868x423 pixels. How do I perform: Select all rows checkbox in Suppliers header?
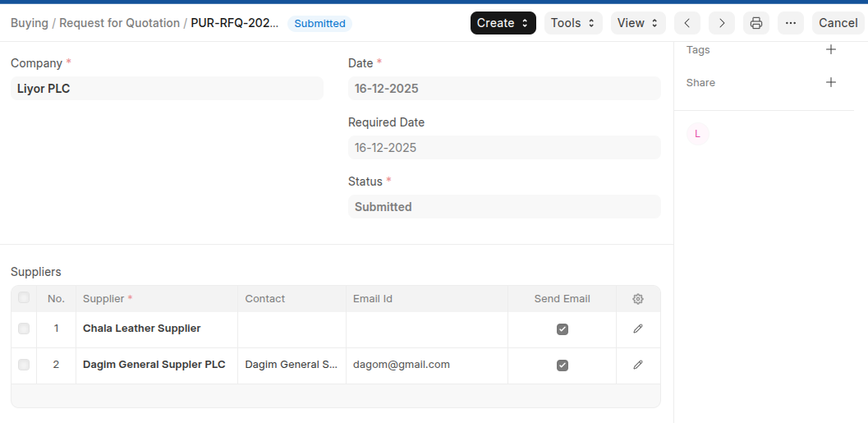(24, 298)
